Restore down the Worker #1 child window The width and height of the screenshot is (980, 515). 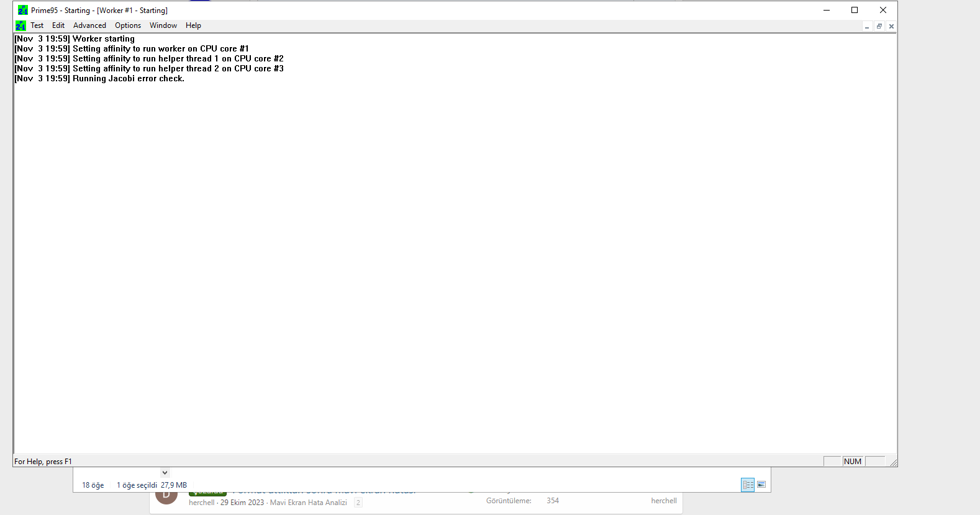point(879,26)
